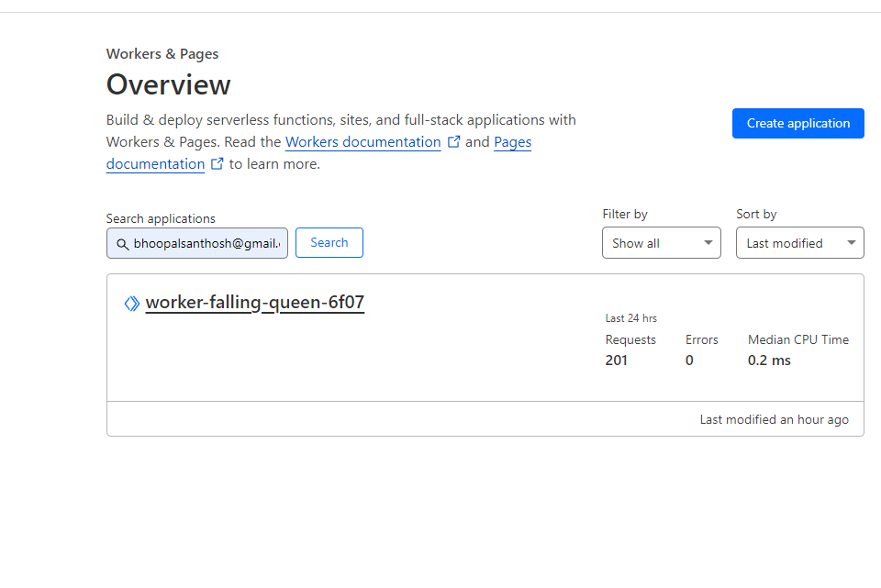Open the Sort by Last modified dropdown

click(800, 242)
